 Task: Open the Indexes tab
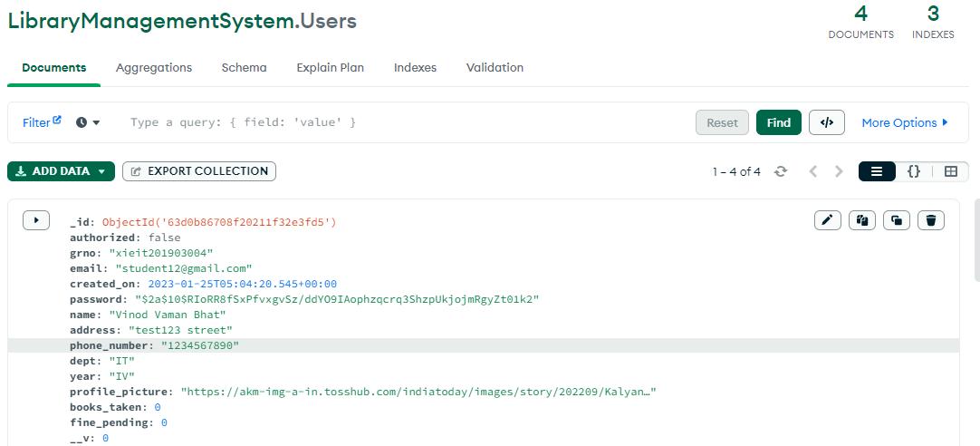(x=415, y=68)
